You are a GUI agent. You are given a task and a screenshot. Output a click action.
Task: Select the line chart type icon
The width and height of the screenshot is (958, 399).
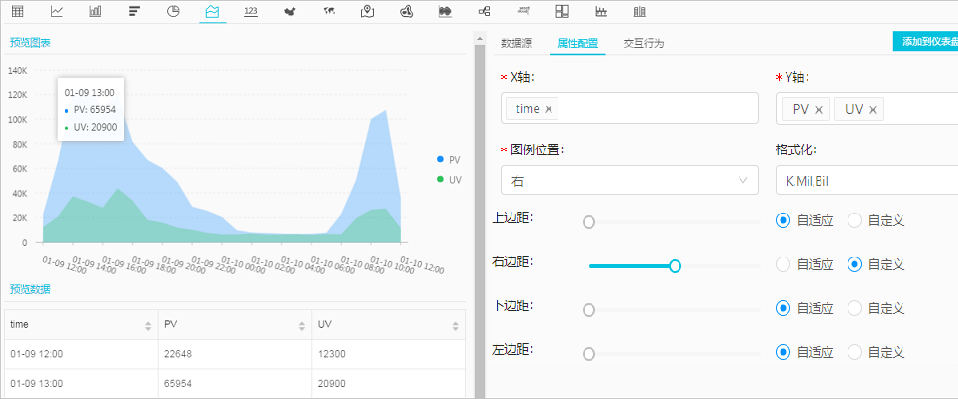click(x=57, y=11)
